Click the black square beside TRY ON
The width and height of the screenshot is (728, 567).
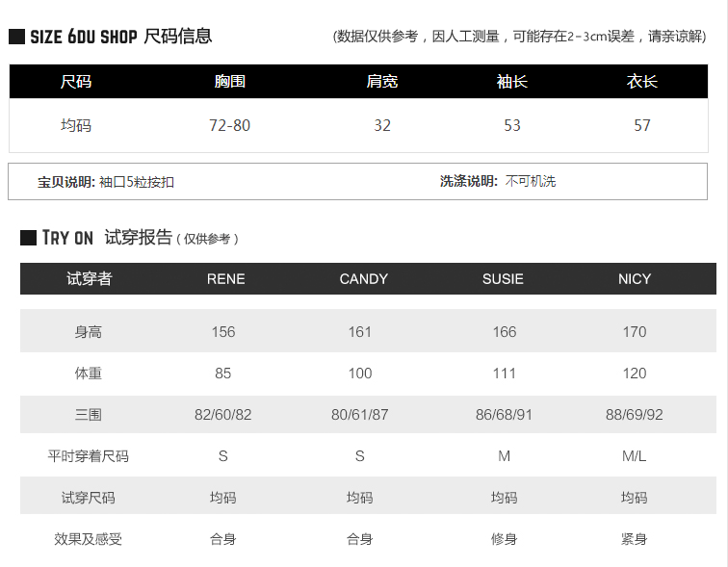(x=28, y=238)
